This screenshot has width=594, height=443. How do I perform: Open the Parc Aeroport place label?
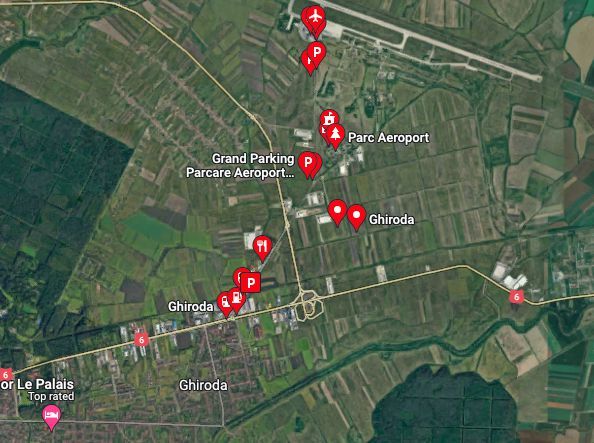point(388,138)
